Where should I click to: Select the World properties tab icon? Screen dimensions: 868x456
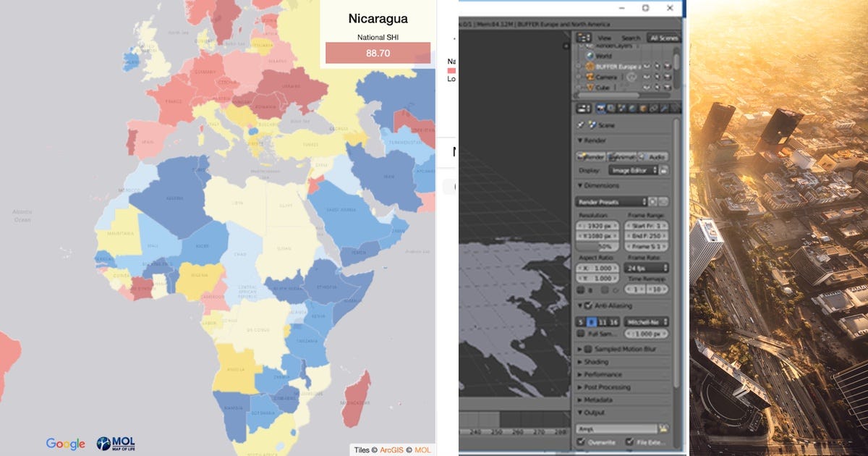tap(631, 108)
